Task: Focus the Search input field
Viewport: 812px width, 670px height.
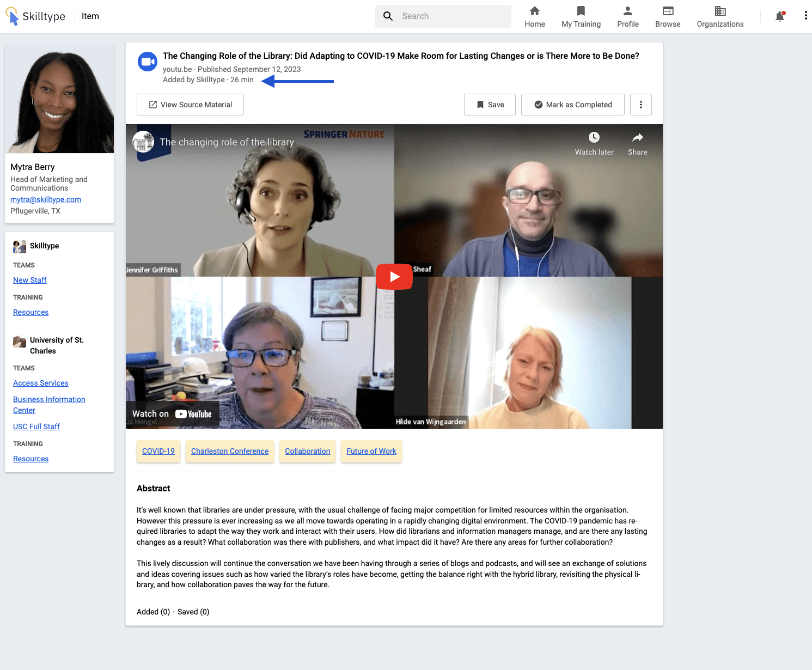Action: [443, 16]
